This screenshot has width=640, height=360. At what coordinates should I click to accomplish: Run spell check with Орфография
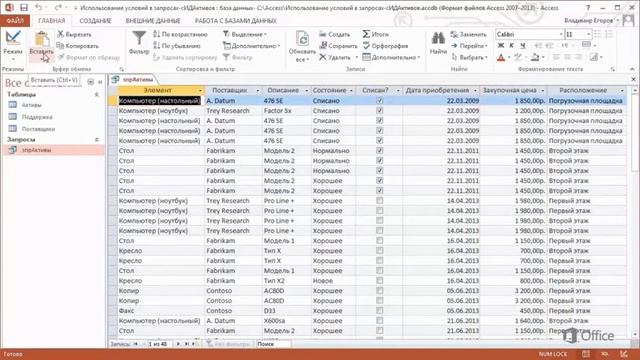pyautogui.click(x=386, y=46)
